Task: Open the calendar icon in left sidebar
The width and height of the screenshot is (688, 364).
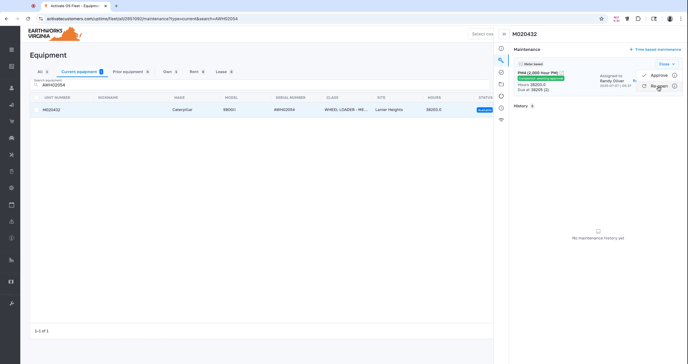Action: click(x=11, y=205)
